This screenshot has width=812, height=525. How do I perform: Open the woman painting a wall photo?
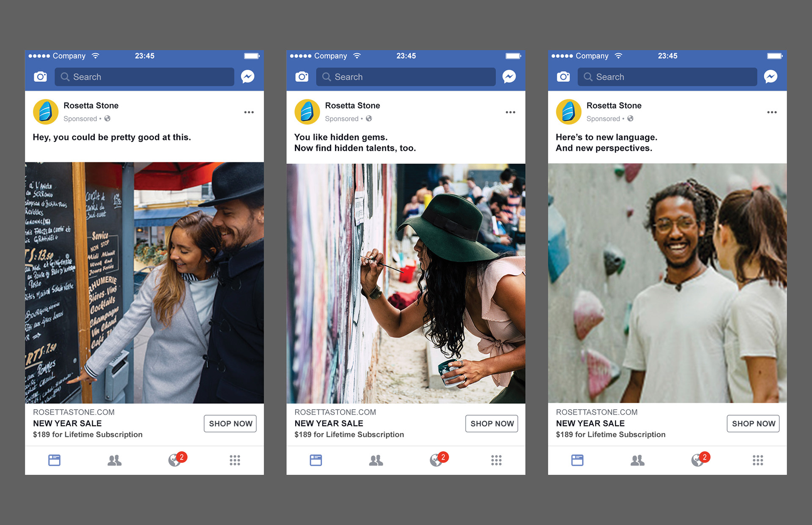pos(406,283)
